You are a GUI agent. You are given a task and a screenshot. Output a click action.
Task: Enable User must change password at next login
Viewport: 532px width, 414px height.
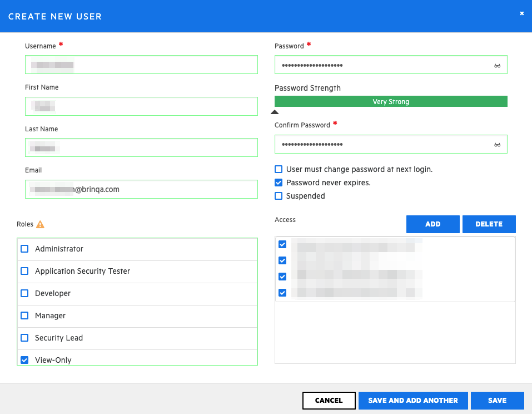pos(279,169)
